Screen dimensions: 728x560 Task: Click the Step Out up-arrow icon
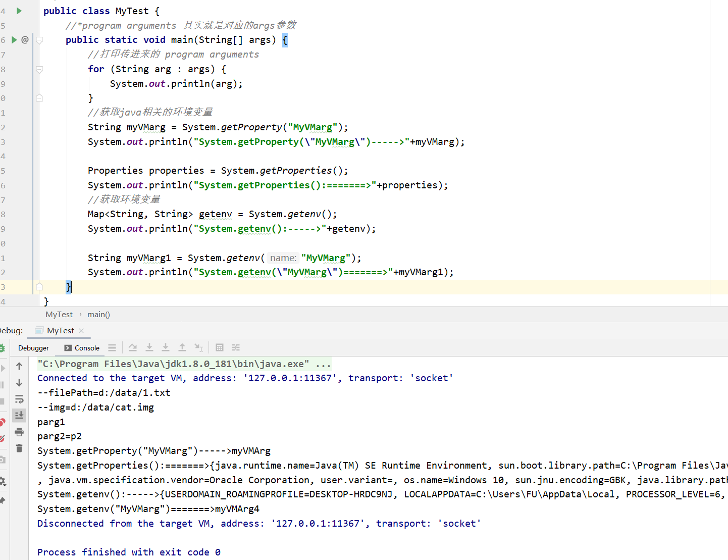182,347
